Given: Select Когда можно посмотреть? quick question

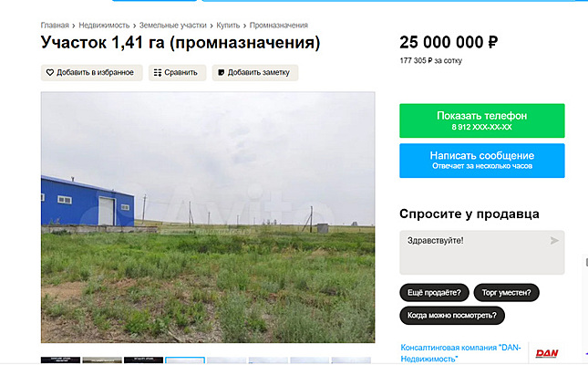Looking at the screenshot, I should [x=452, y=316].
